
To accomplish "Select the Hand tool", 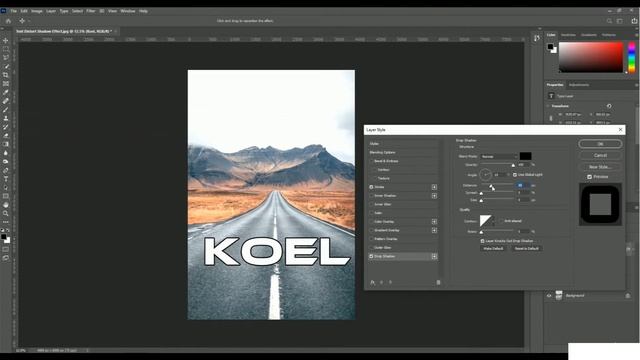I will [6, 204].
